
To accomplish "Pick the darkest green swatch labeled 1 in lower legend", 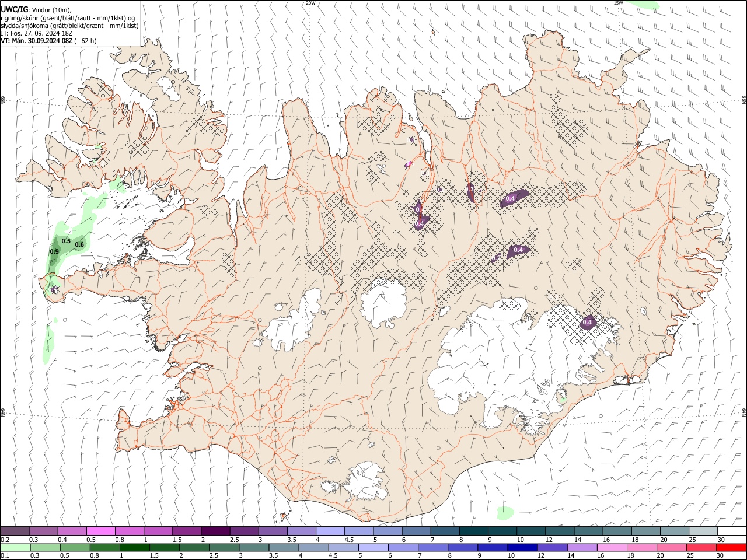I will 134,548.
